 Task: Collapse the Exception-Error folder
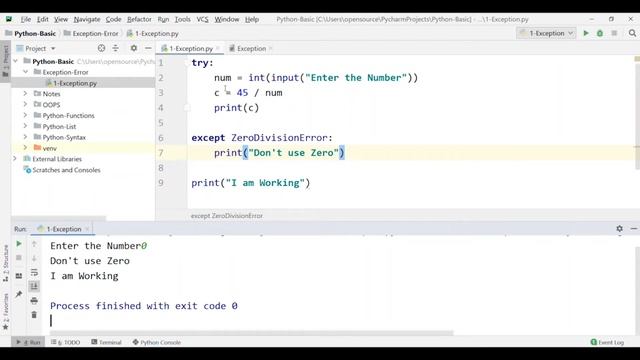25,72
